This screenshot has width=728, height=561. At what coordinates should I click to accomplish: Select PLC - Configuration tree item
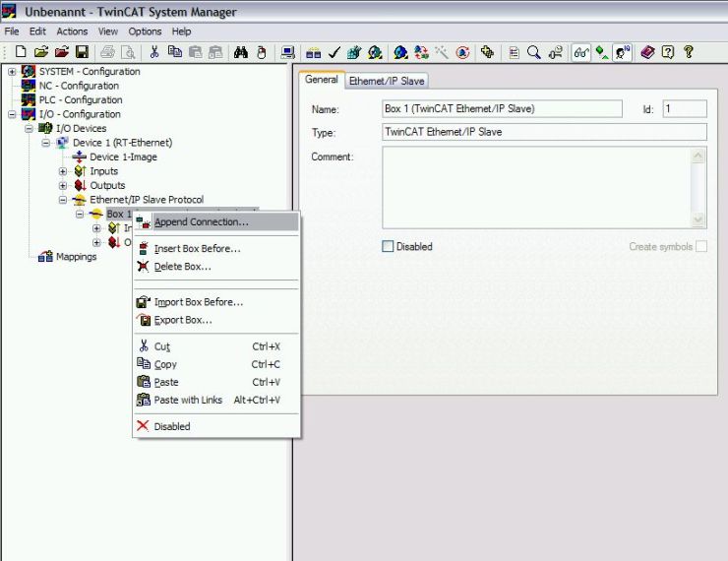81,100
